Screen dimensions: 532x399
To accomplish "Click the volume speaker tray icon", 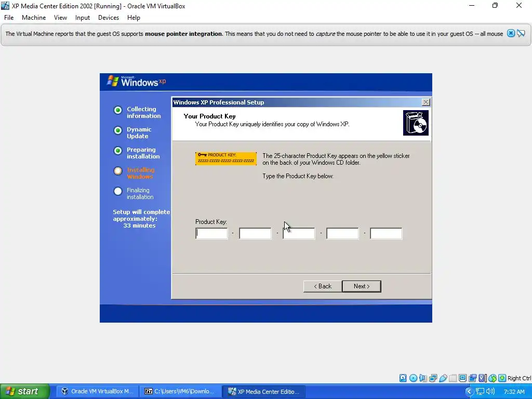I will (x=490, y=392).
